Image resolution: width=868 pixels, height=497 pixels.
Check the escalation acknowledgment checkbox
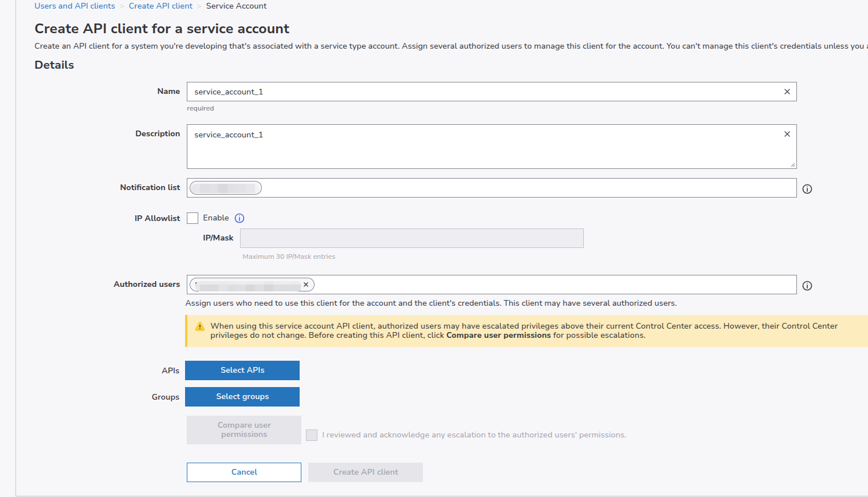point(312,435)
